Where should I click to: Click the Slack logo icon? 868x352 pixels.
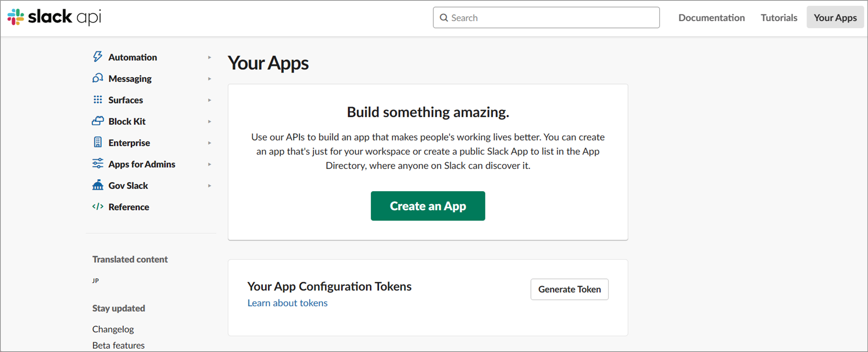point(16,17)
